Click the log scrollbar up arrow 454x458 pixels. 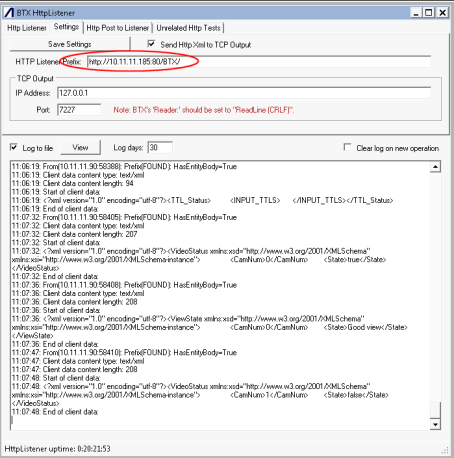(435, 166)
